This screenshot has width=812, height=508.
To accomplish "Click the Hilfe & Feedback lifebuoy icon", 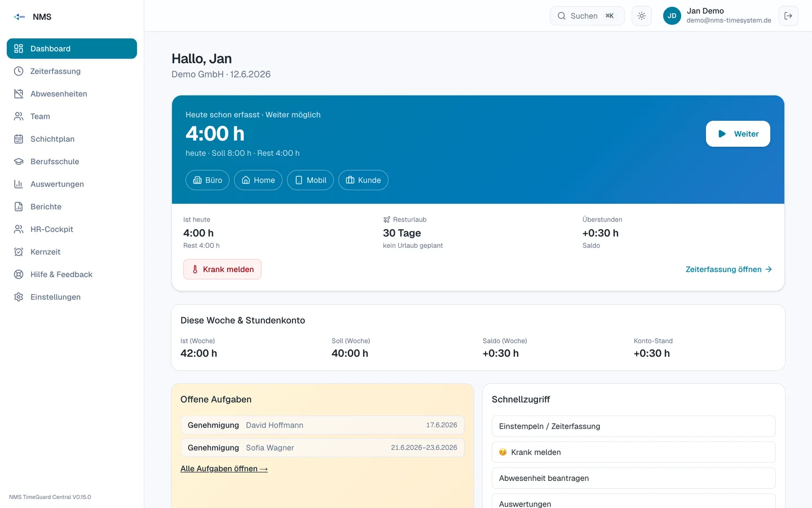I will (19, 274).
